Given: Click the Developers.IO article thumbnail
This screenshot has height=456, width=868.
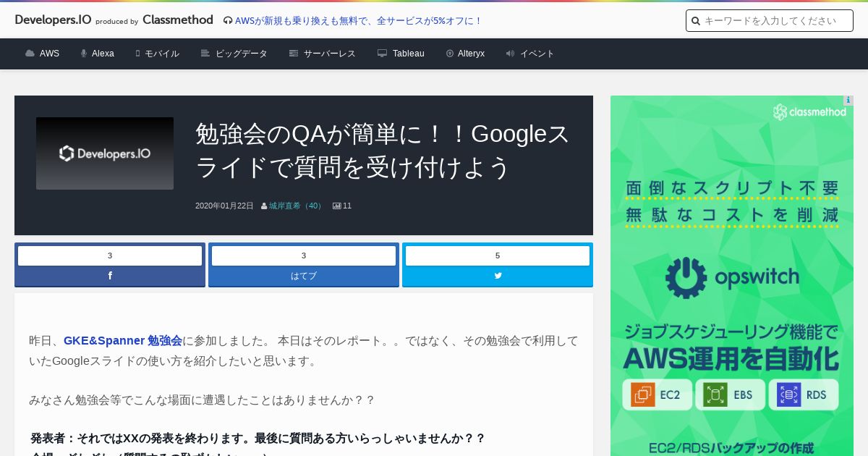Looking at the screenshot, I should [x=105, y=153].
